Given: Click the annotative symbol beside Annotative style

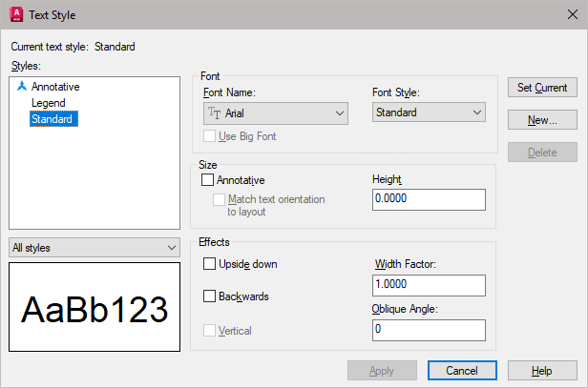Looking at the screenshot, I should click(x=22, y=87).
